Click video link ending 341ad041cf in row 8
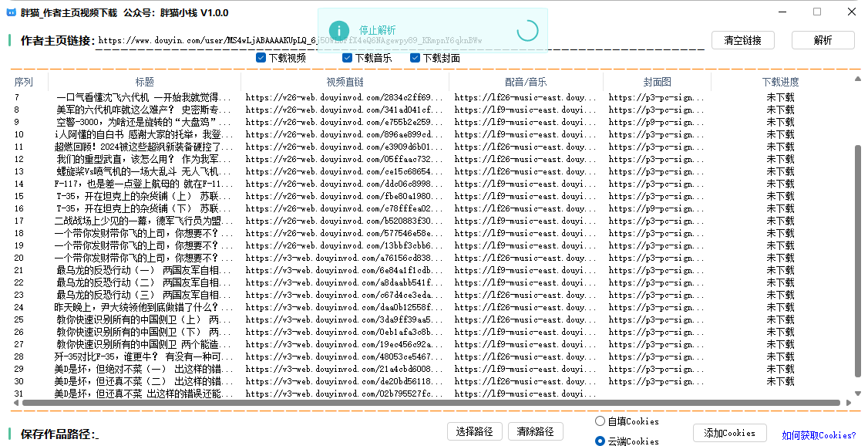The image size is (868, 446). point(344,110)
